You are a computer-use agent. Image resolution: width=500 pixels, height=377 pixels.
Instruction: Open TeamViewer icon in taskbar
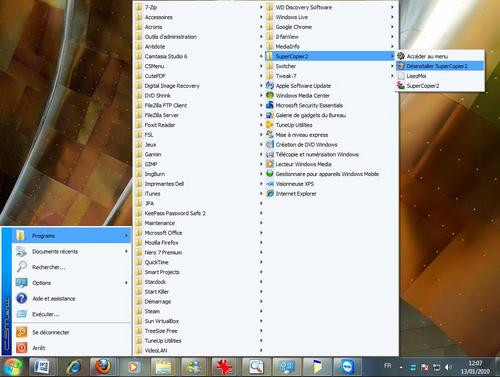coord(348,367)
